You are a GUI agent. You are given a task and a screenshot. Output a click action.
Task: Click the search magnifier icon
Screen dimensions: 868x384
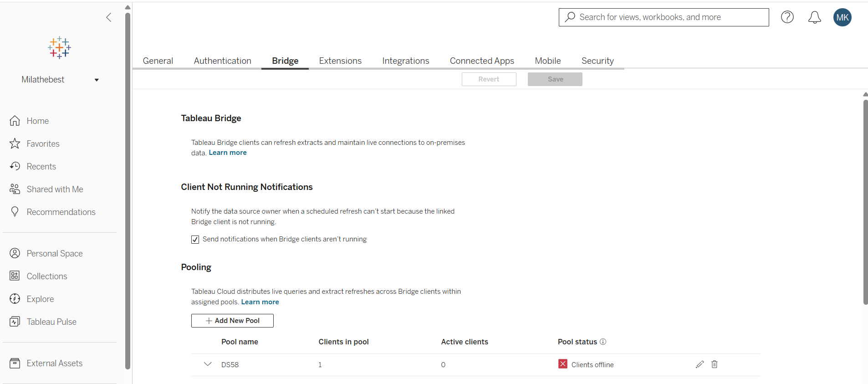570,17
